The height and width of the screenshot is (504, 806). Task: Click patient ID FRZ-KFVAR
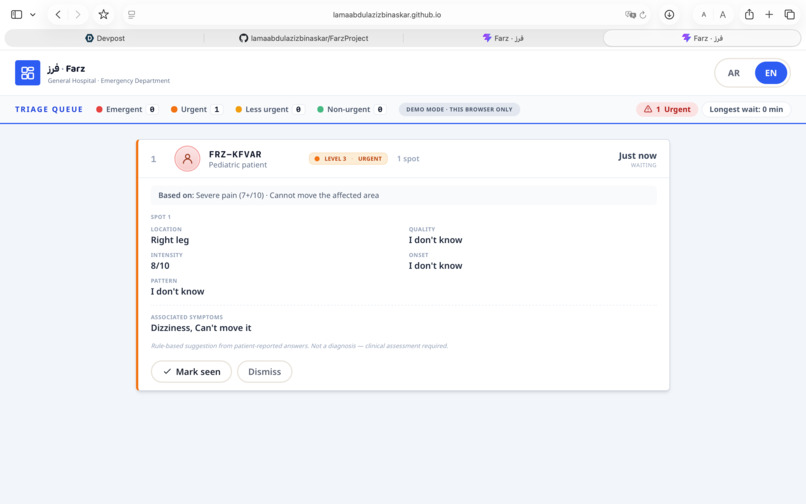[x=235, y=154]
